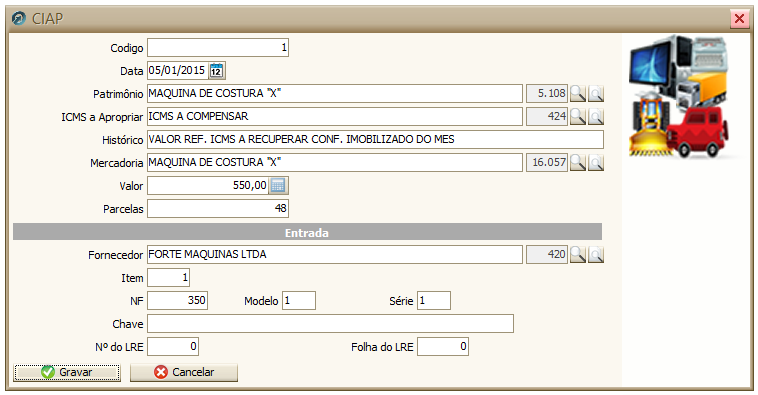The width and height of the screenshot is (758, 395).
Task: Click the small lookup magnifier in ICMS a Apropriar row
Action: click(x=596, y=117)
